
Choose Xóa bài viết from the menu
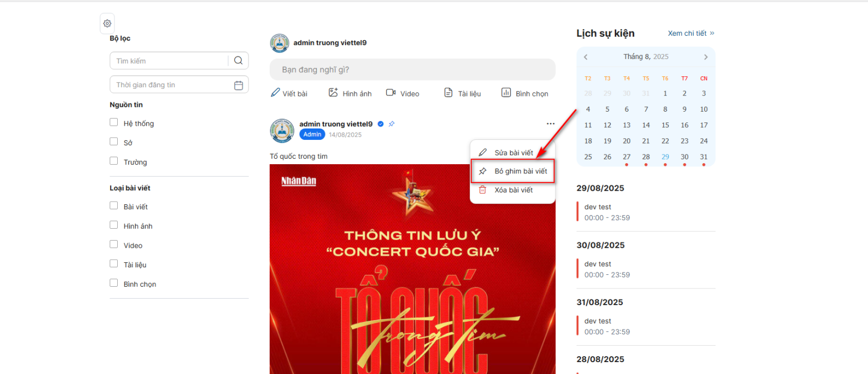(x=513, y=190)
